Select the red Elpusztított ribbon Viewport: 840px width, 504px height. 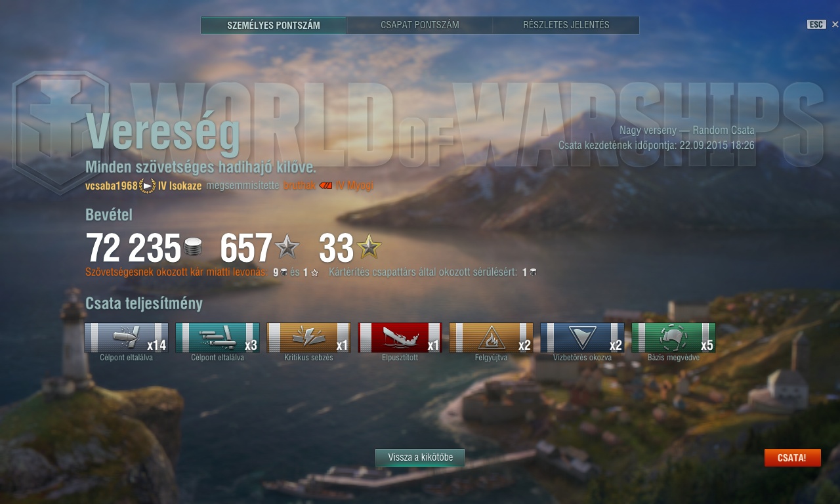pos(400,337)
